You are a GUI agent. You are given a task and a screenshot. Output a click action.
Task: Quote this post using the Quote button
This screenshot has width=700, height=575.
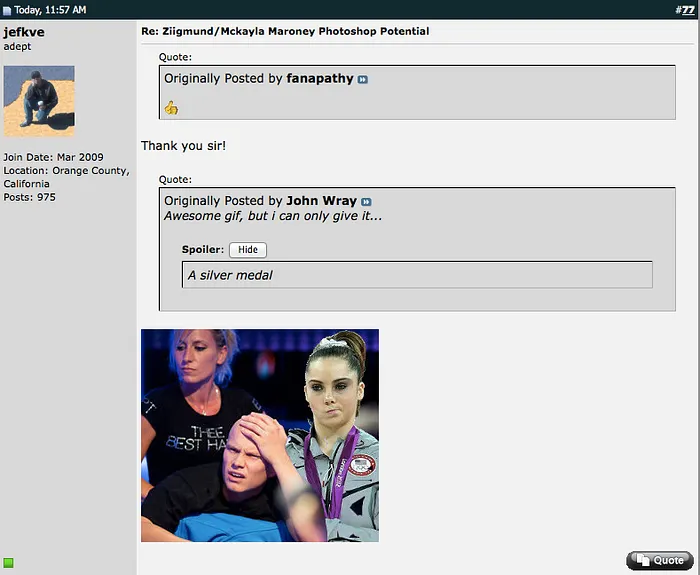(x=660, y=560)
